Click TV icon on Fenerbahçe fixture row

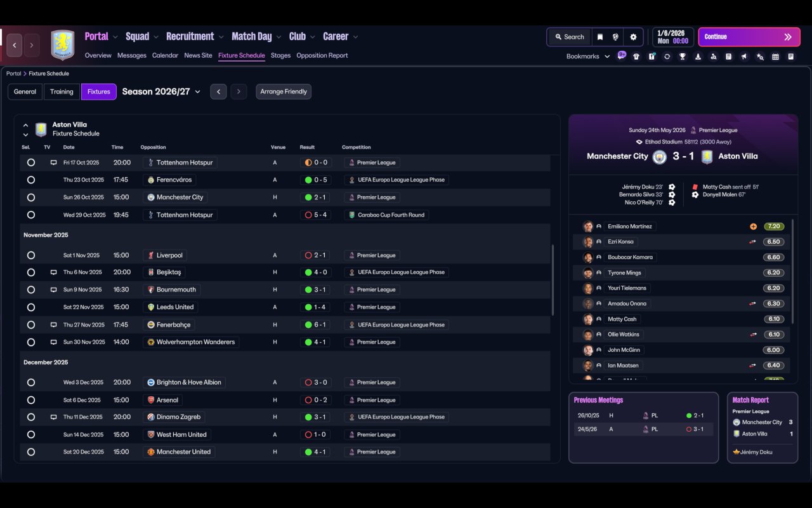point(54,324)
